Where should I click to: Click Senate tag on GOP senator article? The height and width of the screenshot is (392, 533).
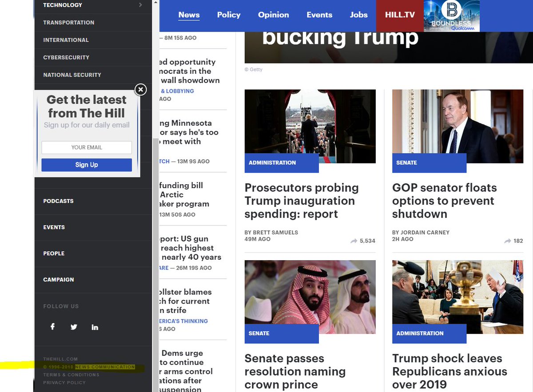[429, 163]
